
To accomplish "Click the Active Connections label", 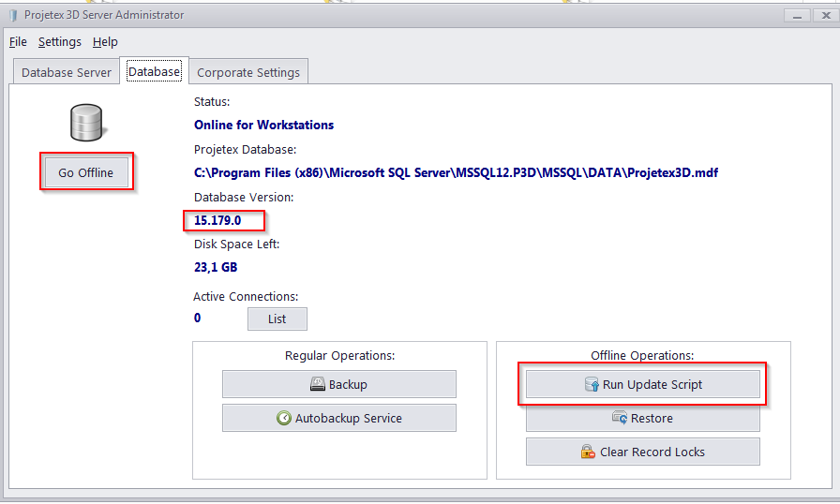I will click(246, 296).
